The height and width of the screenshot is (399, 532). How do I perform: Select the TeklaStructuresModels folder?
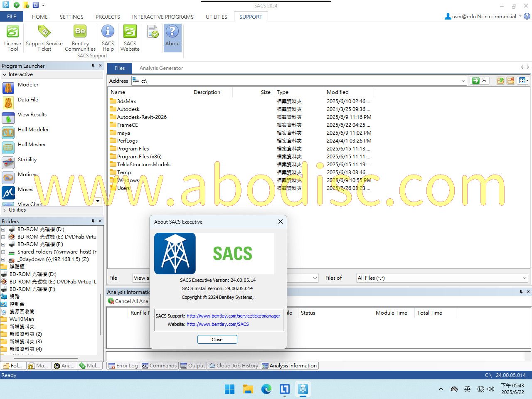[x=143, y=165]
